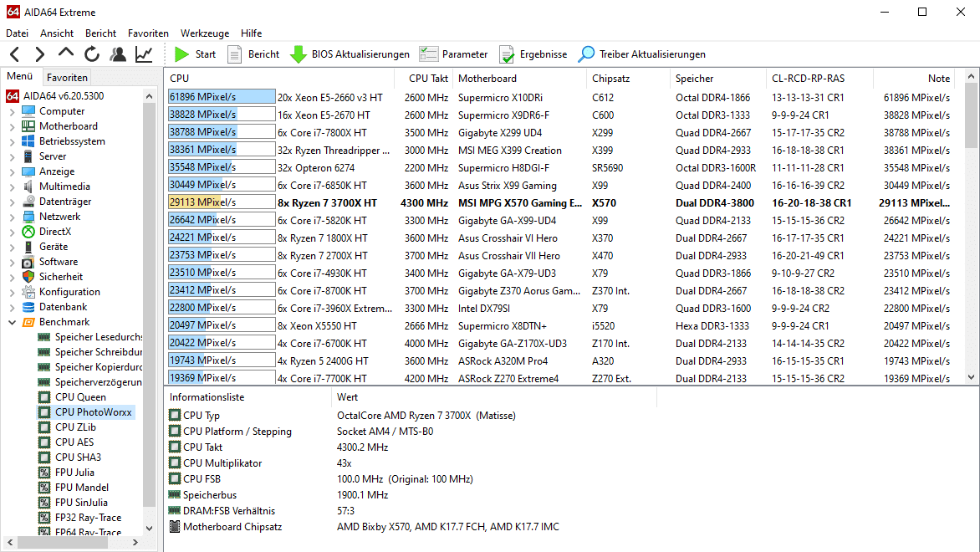Select the Datenträger drive icon
The width and height of the screenshot is (980, 552).
coord(28,202)
